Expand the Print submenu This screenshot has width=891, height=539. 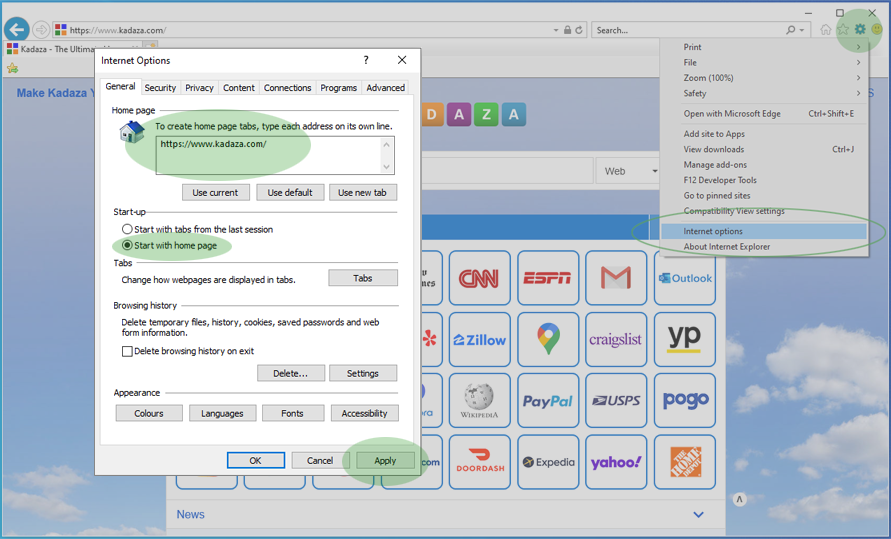click(x=858, y=47)
